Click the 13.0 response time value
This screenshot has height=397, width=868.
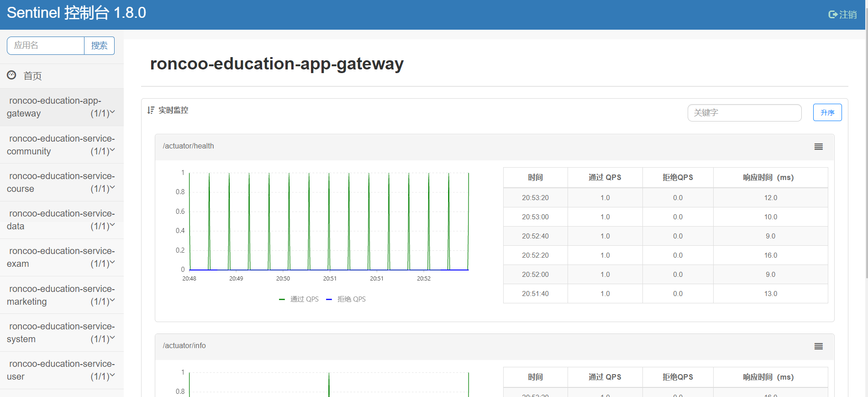coord(770,294)
